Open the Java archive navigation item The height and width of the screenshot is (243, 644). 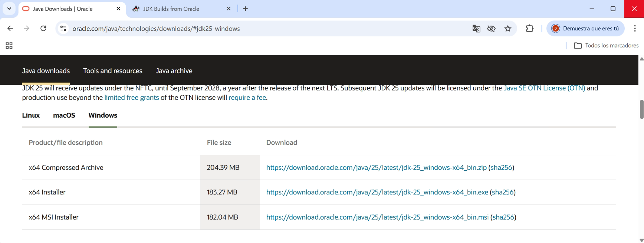point(174,71)
